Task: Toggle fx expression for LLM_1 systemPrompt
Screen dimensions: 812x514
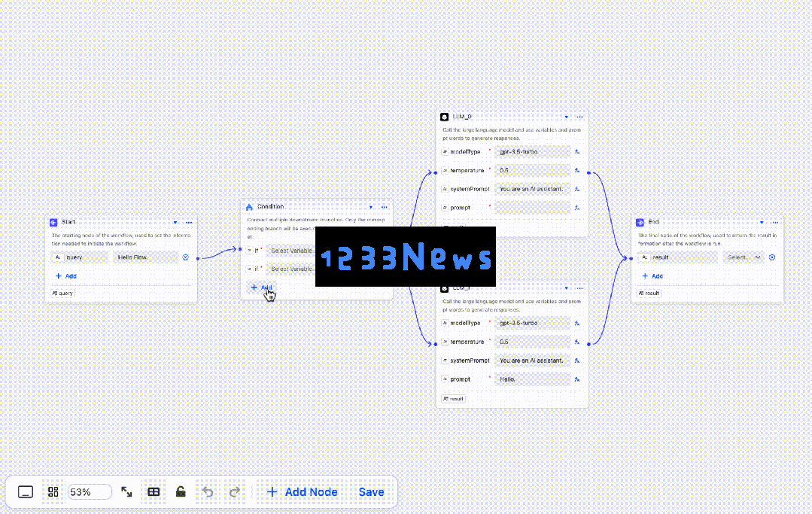Action: click(577, 360)
